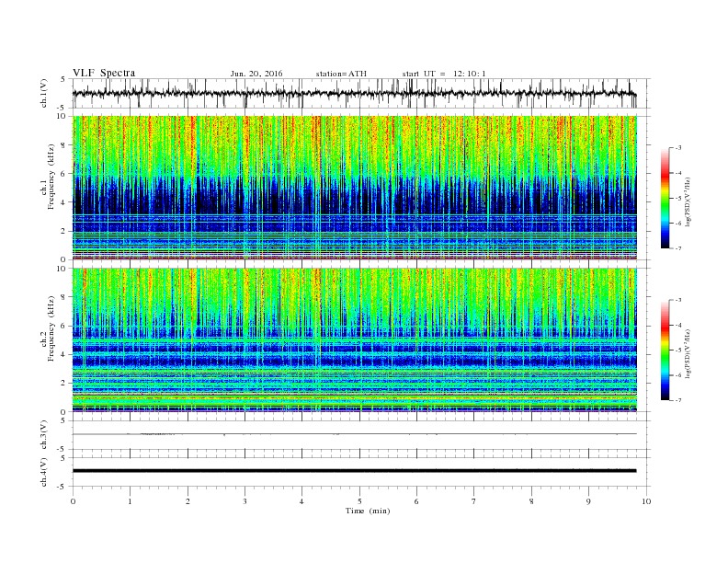The width and height of the screenshot is (728, 563).
Task: Select the log(PSD) label next to ch.2 colorbar
Action: 689,353
